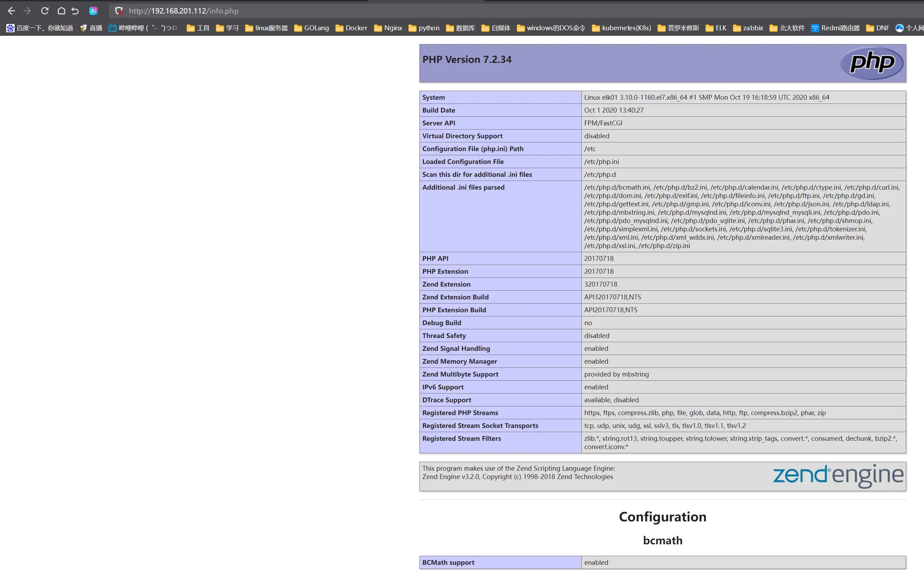Open the ELK bookmarks folder
Viewport: 924px width, 570px height.
pyautogui.click(x=716, y=28)
